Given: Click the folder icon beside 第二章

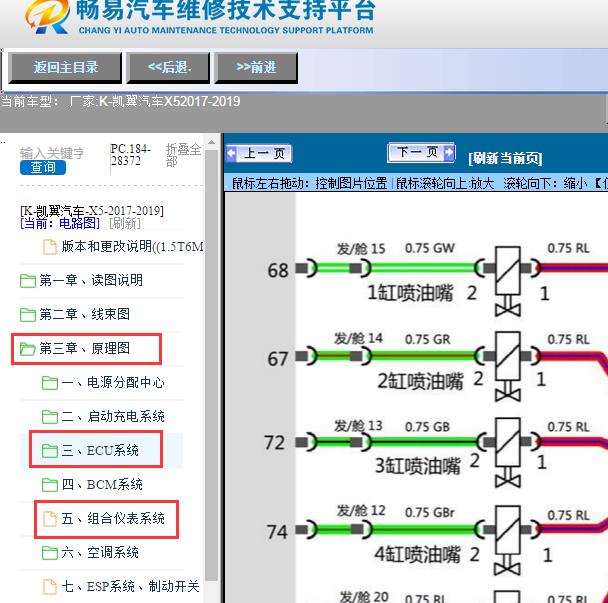Looking at the screenshot, I should click(28, 315).
